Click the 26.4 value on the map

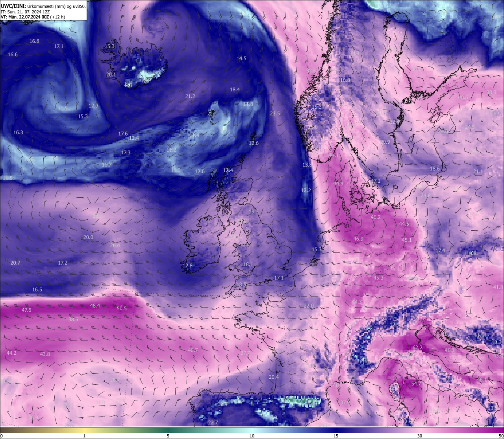[x=115, y=246]
